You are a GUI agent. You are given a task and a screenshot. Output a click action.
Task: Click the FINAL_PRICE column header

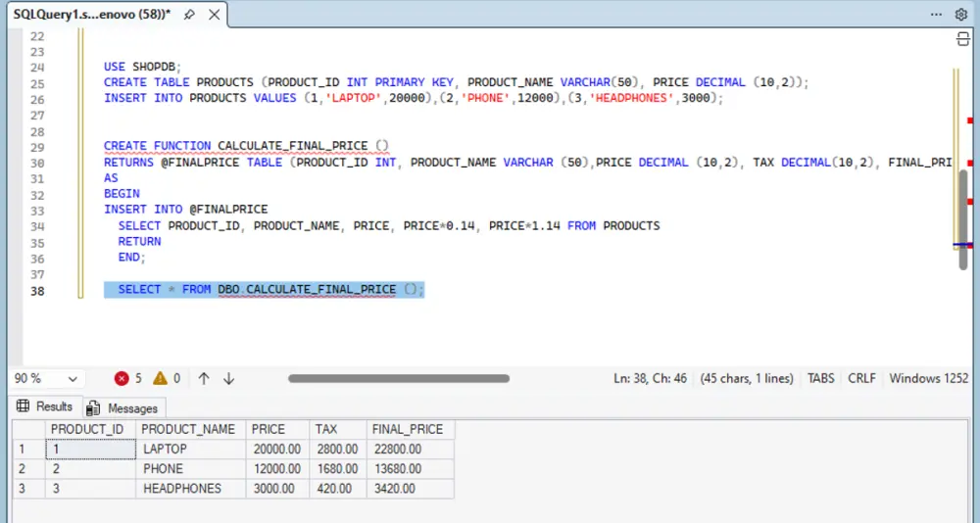(x=410, y=429)
